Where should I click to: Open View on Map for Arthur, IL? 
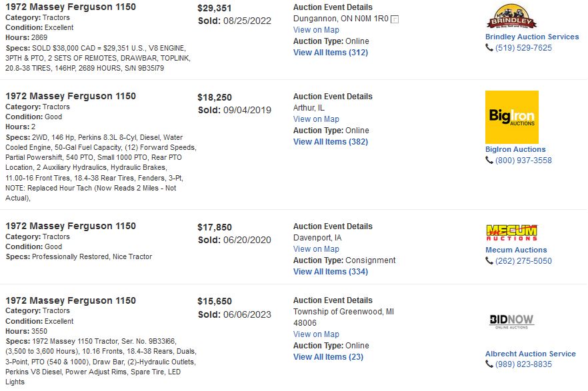316,119
